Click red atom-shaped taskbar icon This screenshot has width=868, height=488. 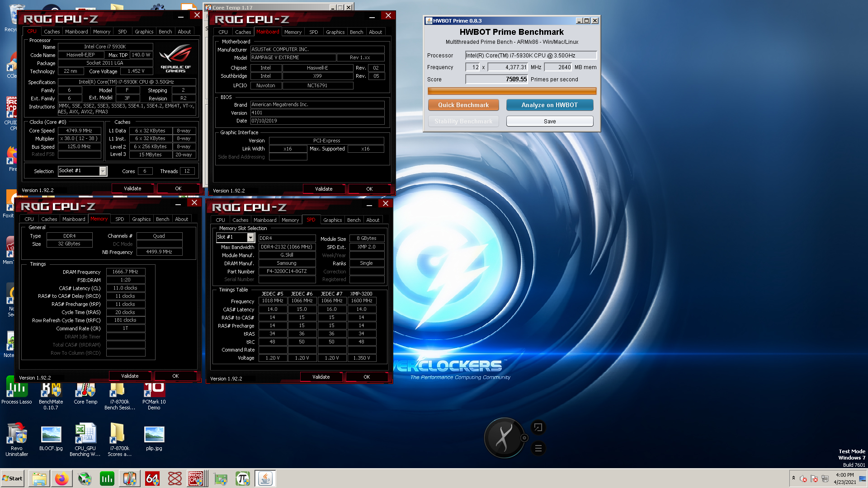pos(175,479)
